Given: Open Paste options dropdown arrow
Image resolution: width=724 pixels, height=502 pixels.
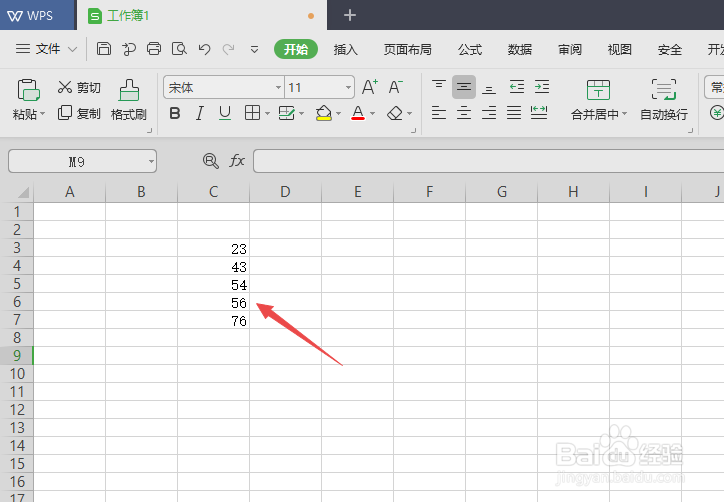Looking at the screenshot, I should point(42,114).
